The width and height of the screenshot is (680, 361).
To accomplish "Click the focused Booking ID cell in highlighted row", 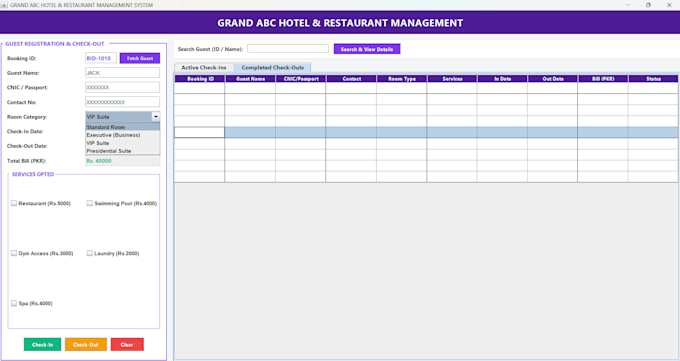I will 199,132.
